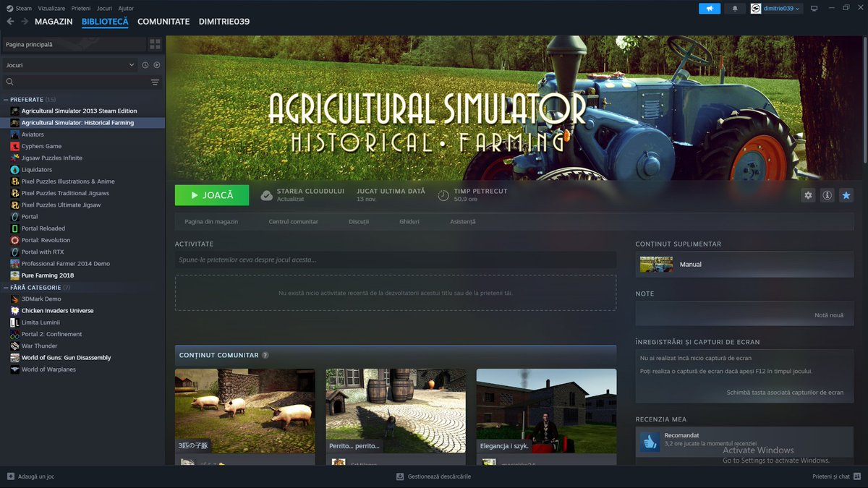
Task: Select Aviators icon in library list
Action: coord(15,134)
